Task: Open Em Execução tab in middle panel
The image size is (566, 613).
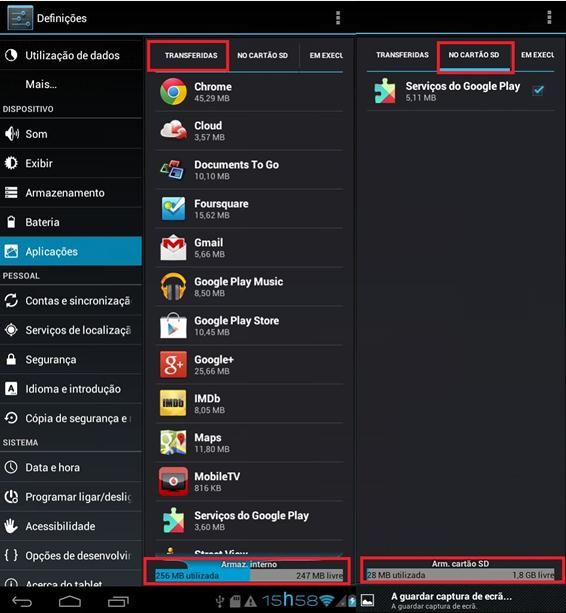Action: pos(326,56)
